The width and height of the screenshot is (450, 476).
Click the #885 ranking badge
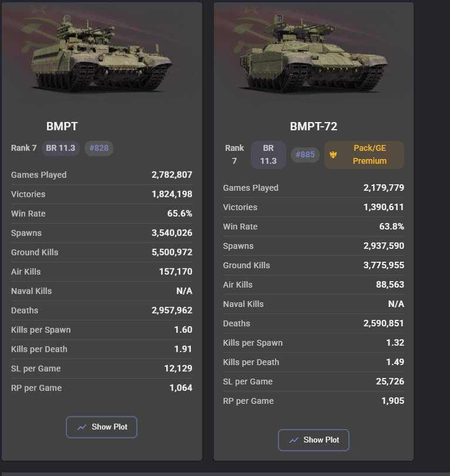(x=305, y=155)
